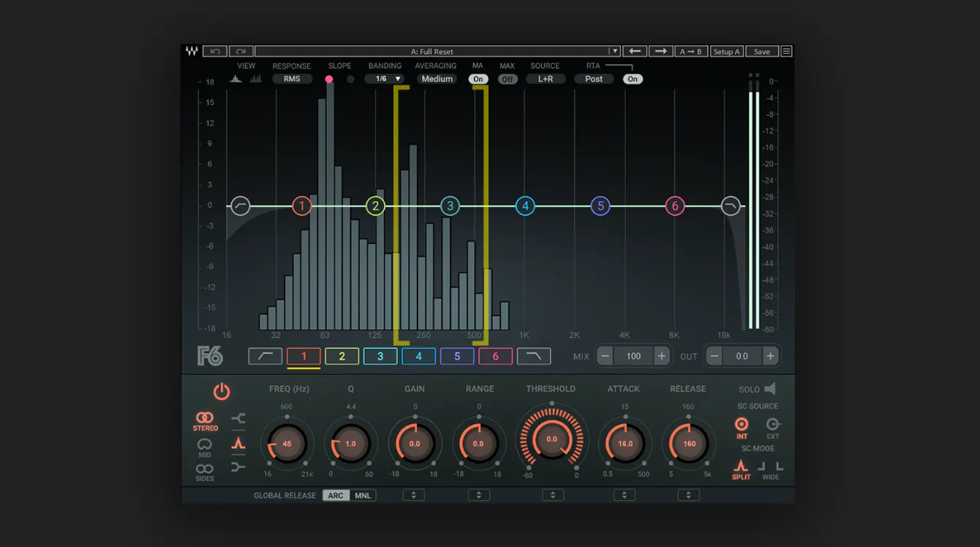Select band tab 4

(418, 356)
